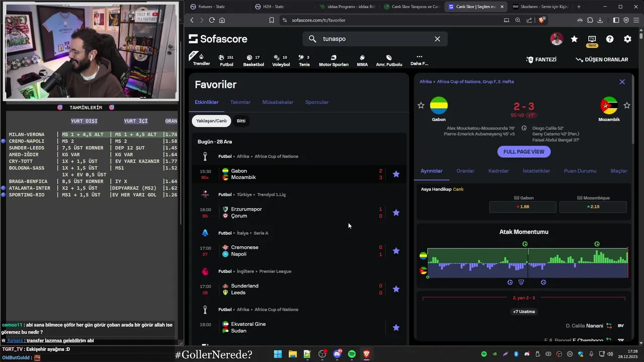Select the Bitti filter
Image resolution: width=644 pixels, height=362 pixels.
coord(241,121)
